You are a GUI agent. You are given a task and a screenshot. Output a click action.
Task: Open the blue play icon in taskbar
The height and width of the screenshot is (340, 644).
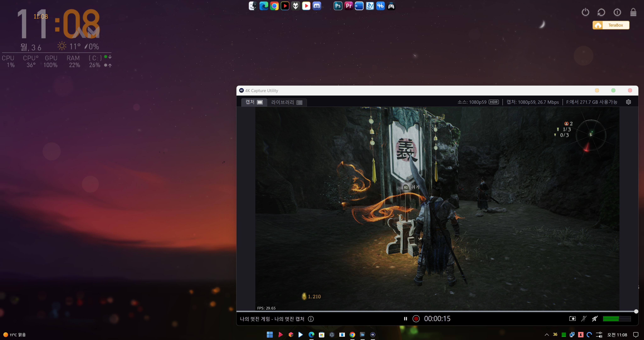[x=300, y=334]
